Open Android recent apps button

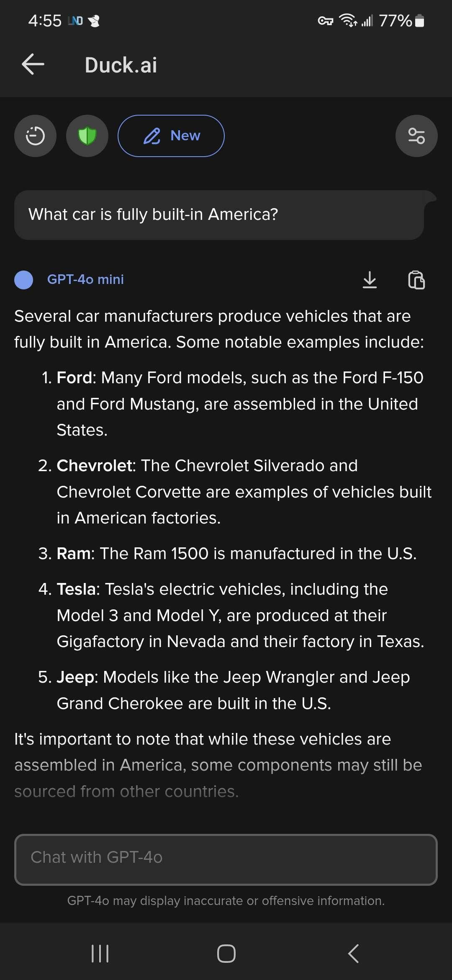(100, 954)
